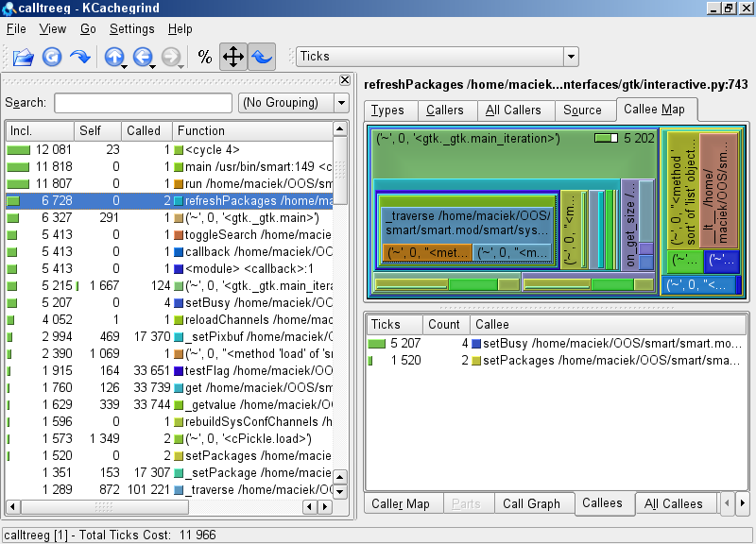The image size is (756, 544).
Task: Toggle the blue curved arrow toolbar button
Action: pyautogui.click(x=261, y=57)
